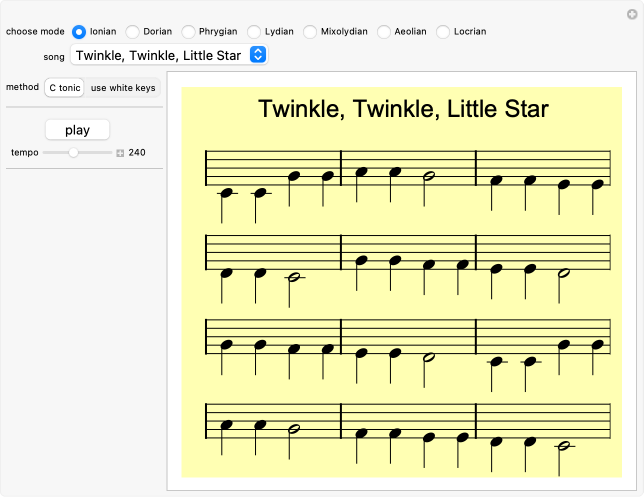Image resolution: width=644 pixels, height=498 pixels.
Task: Click the final half note on last staff
Action: 564,446
